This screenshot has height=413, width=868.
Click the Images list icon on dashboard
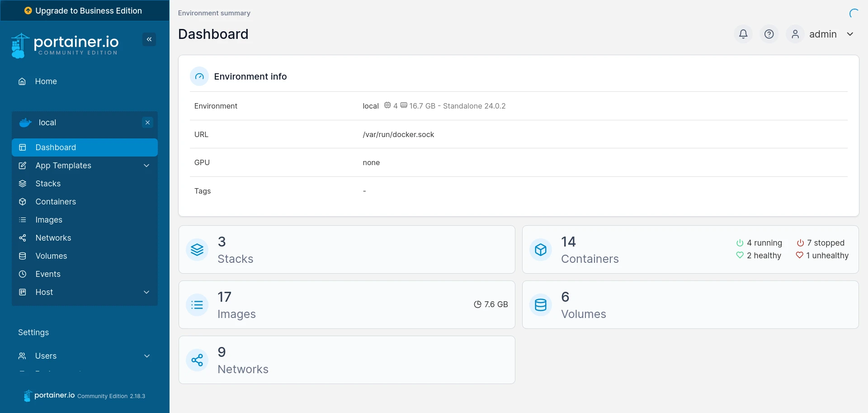pos(197,305)
